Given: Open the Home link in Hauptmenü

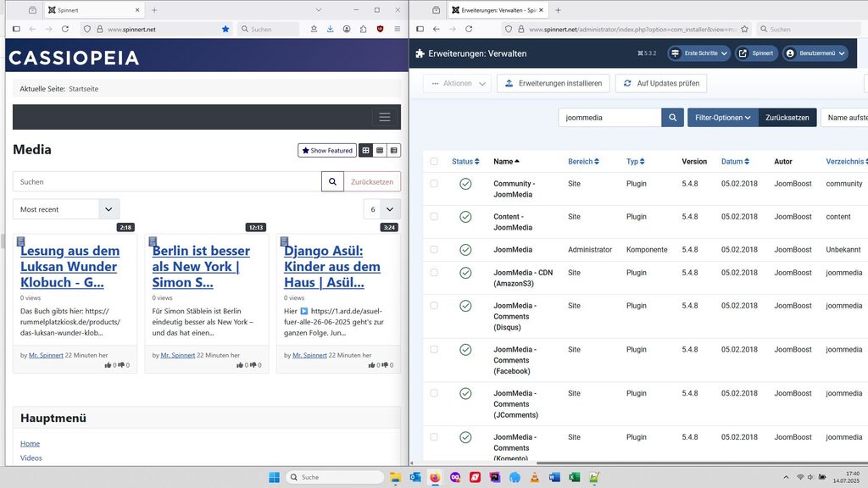Looking at the screenshot, I should coord(30,444).
